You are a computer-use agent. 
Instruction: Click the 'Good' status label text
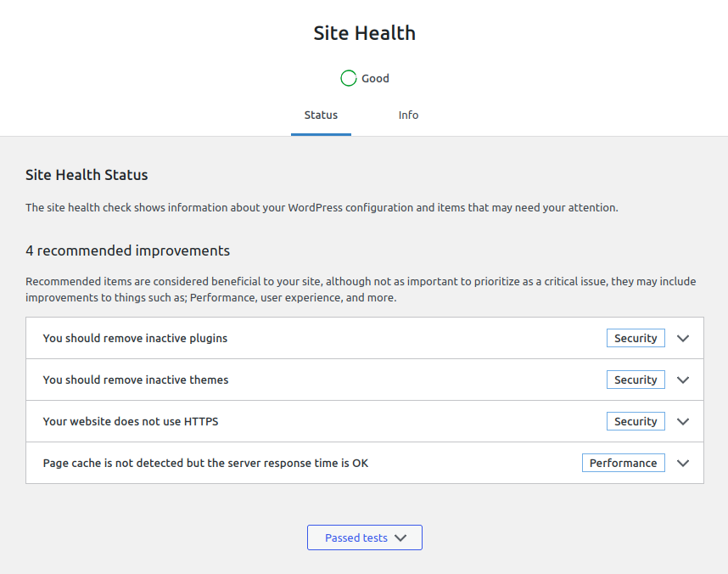click(375, 78)
